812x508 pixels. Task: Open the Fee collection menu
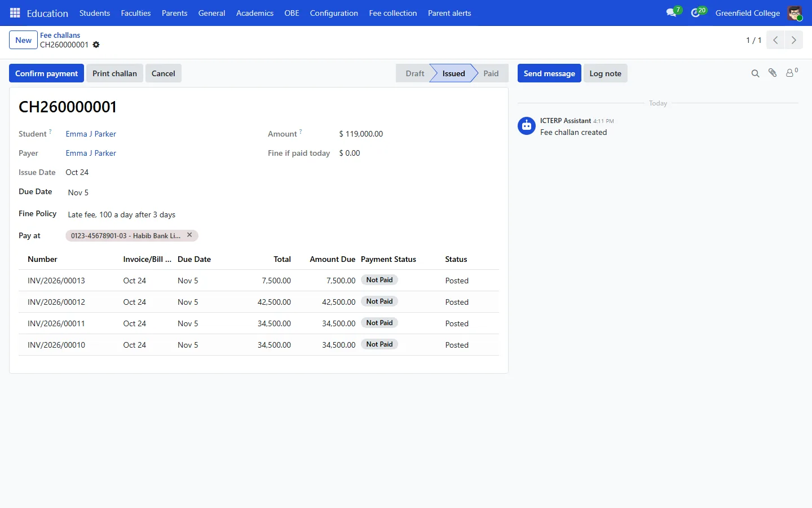393,13
